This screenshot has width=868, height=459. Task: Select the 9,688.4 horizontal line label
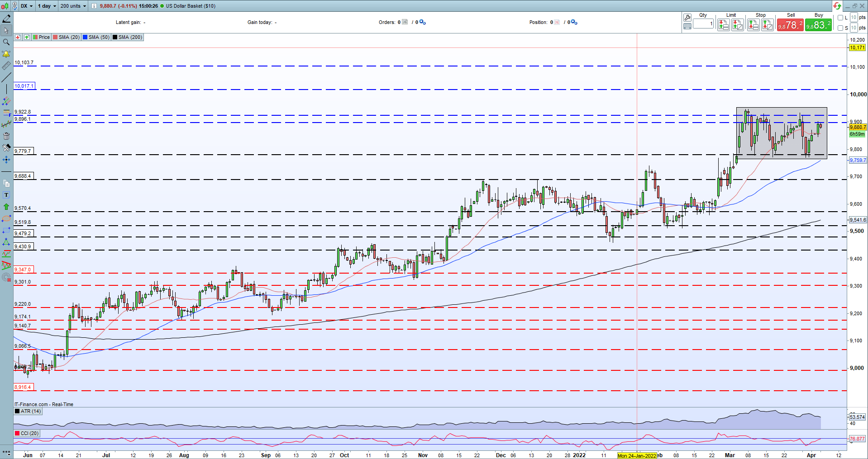click(x=23, y=176)
